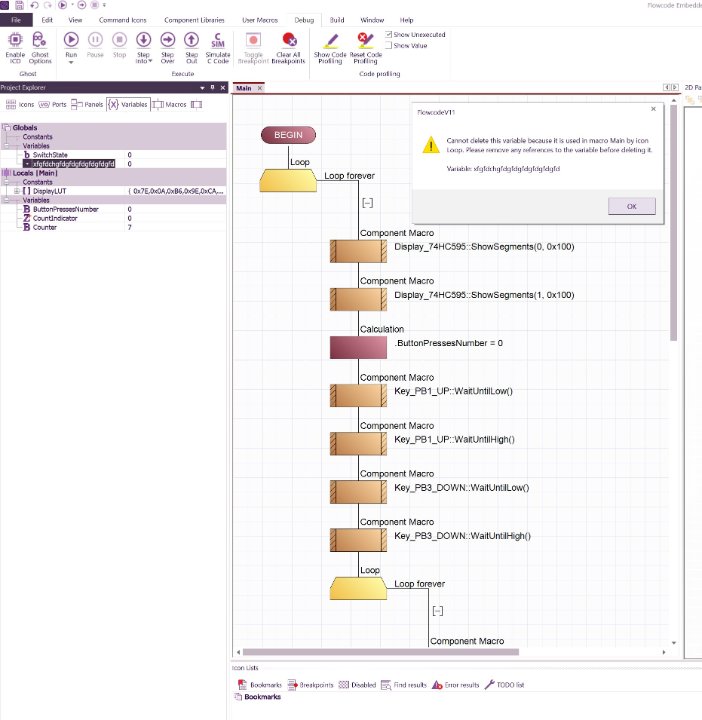Open the Command Icons ribbon tab
Image resolution: width=702 pixels, height=720 pixels.
pyautogui.click(x=123, y=20)
